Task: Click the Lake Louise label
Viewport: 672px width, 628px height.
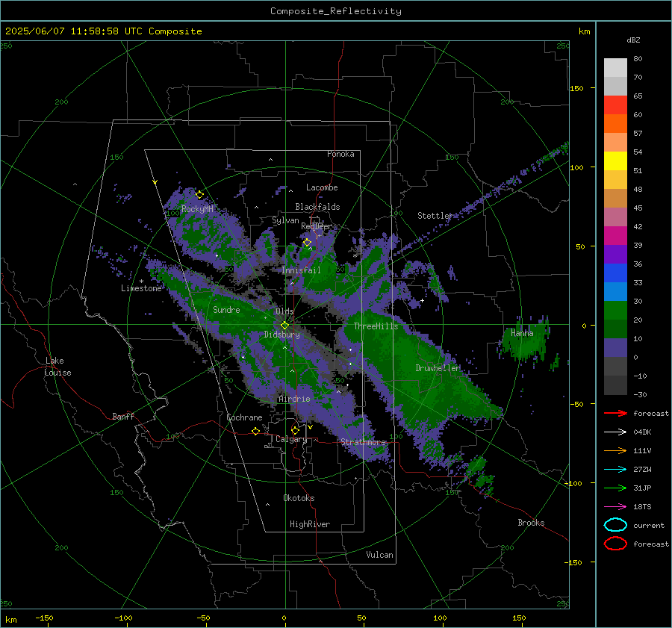Action: tap(57, 367)
